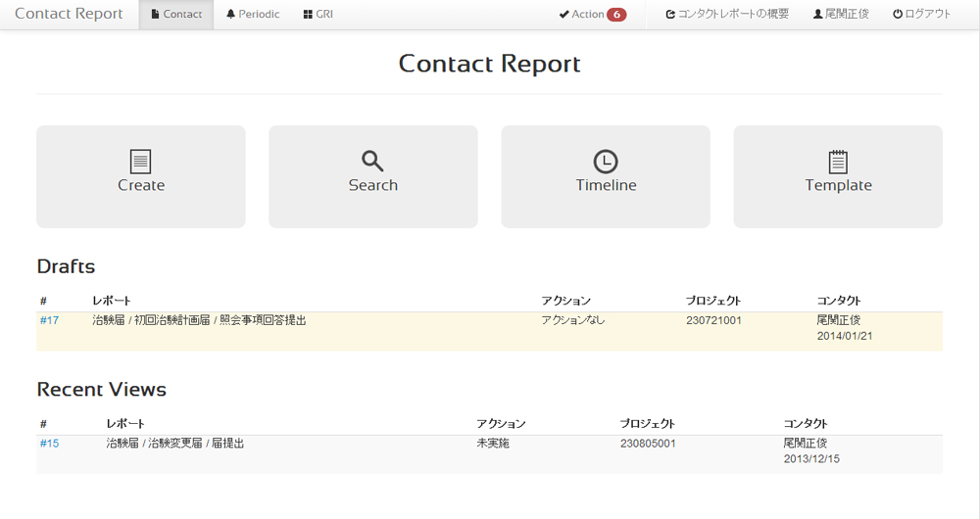The width and height of the screenshot is (980, 519).
Task: Click the logout power icon
Action: tap(898, 14)
